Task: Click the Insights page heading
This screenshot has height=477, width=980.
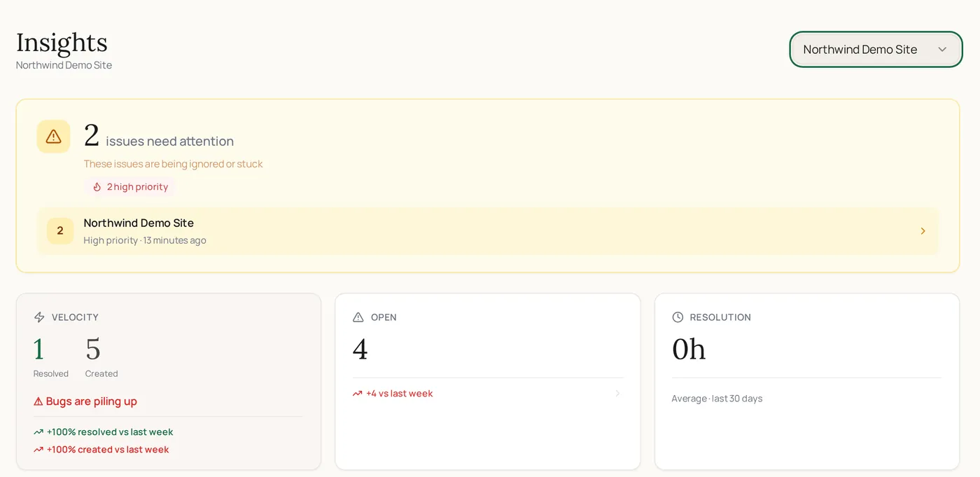Action: coord(62,42)
